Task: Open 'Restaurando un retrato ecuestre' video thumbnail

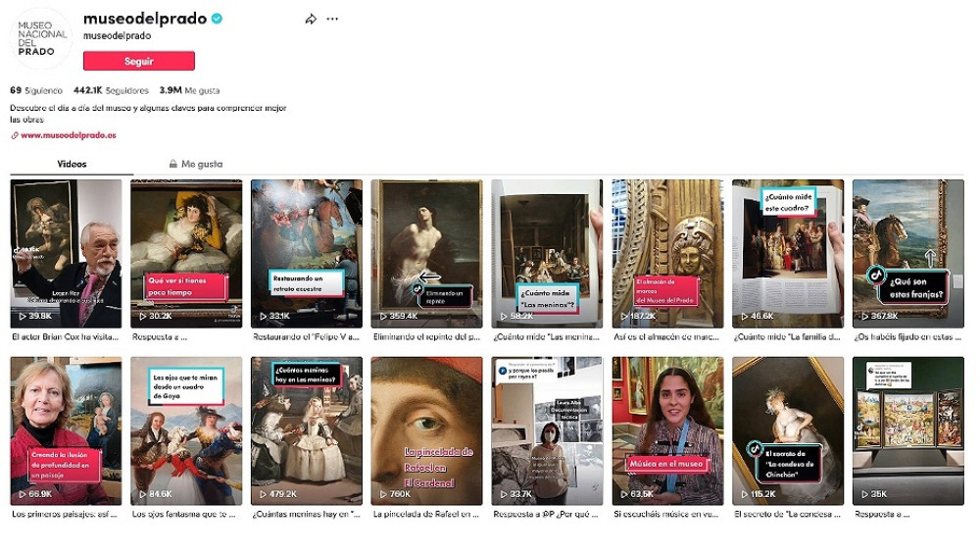Action: pos(306,254)
